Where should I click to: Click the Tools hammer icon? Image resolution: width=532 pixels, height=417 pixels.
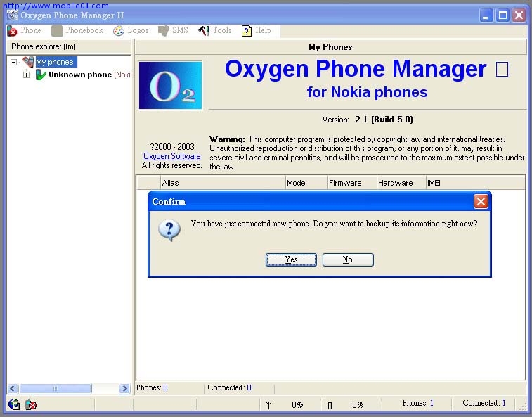(204, 31)
